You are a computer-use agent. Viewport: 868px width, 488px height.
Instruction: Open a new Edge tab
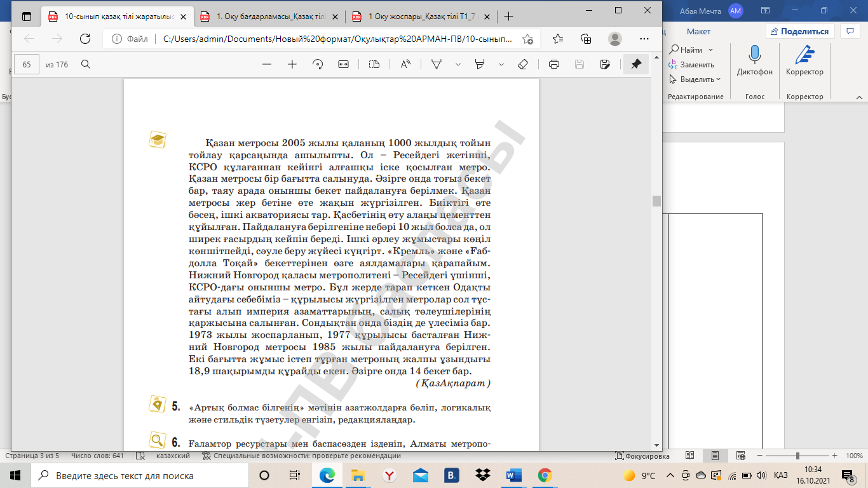[x=508, y=17]
